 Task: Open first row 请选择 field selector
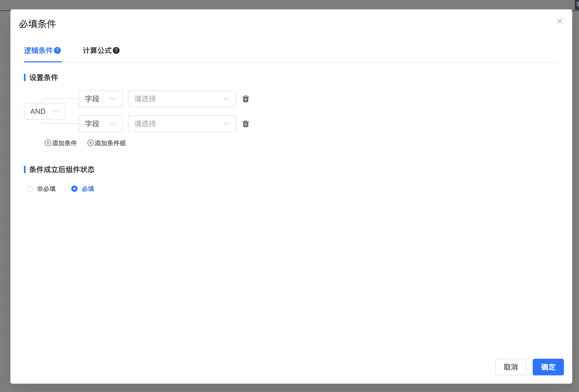182,99
